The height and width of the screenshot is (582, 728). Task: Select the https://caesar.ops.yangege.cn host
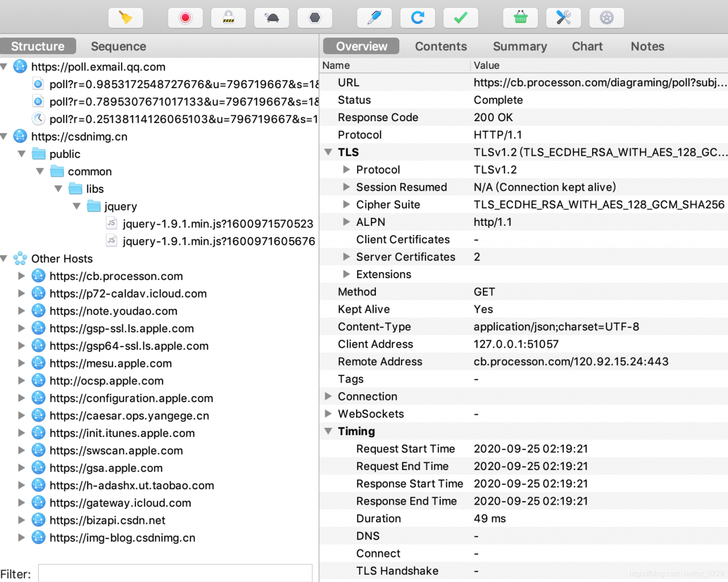pyautogui.click(x=129, y=416)
